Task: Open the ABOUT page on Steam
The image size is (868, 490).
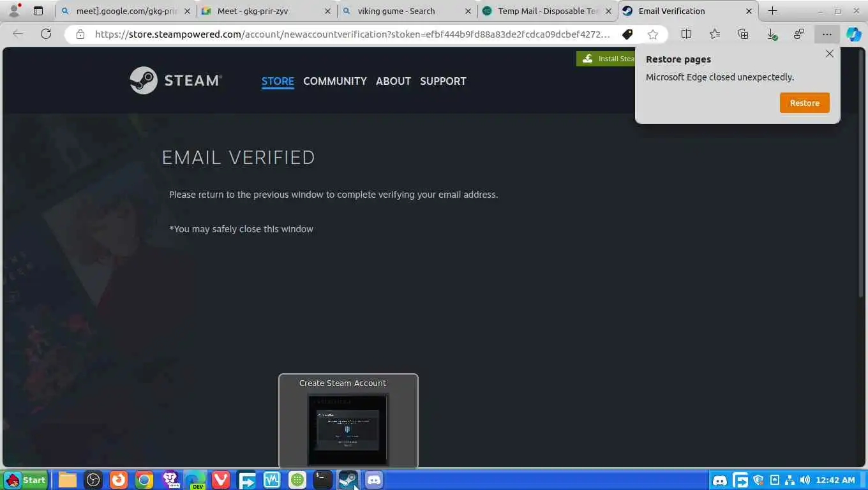Action: 393,81
